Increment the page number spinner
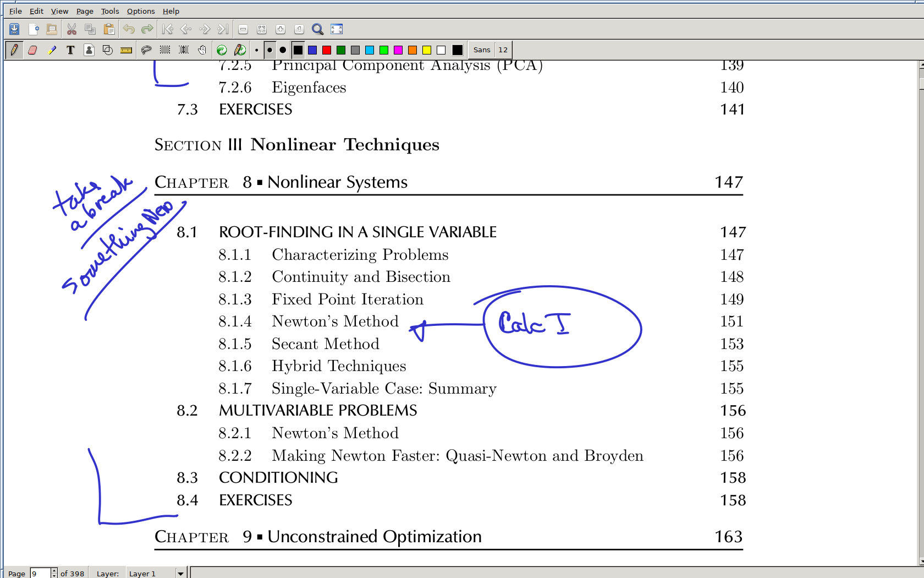Image resolution: width=924 pixels, height=578 pixels. [54, 571]
